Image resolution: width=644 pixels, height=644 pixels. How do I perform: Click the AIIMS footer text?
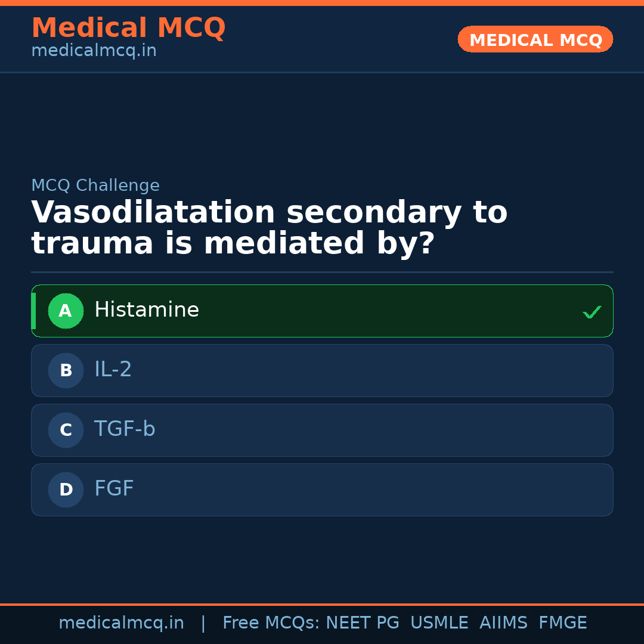[x=503, y=623]
